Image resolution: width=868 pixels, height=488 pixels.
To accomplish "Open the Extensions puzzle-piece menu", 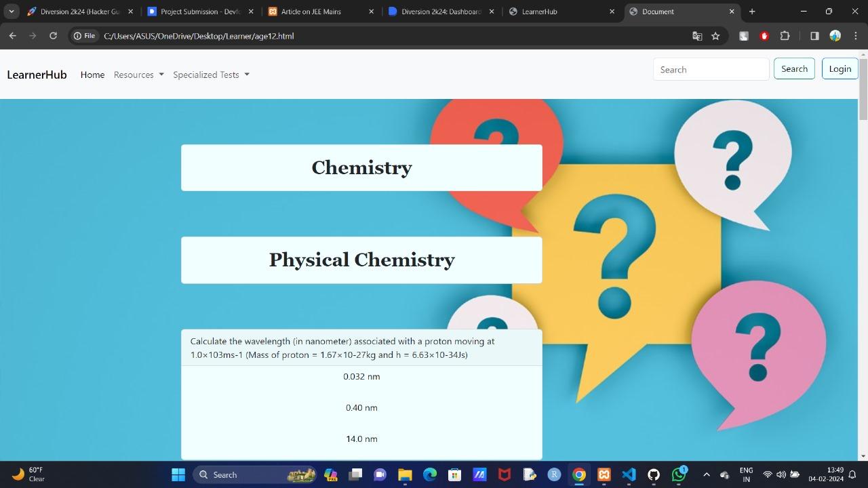I will tap(785, 36).
